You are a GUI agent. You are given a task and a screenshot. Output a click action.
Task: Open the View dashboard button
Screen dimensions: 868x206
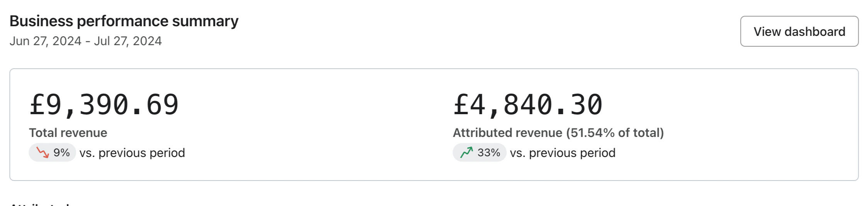click(799, 31)
